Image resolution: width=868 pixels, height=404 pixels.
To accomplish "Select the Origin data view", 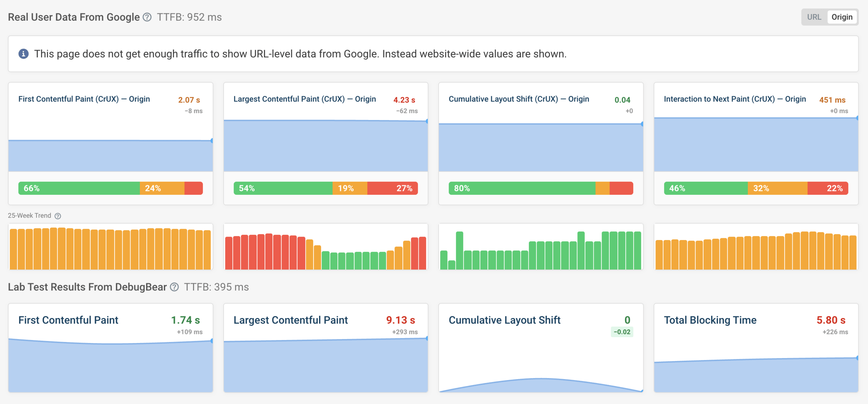I will pyautogui.click(x=842, y=17).
